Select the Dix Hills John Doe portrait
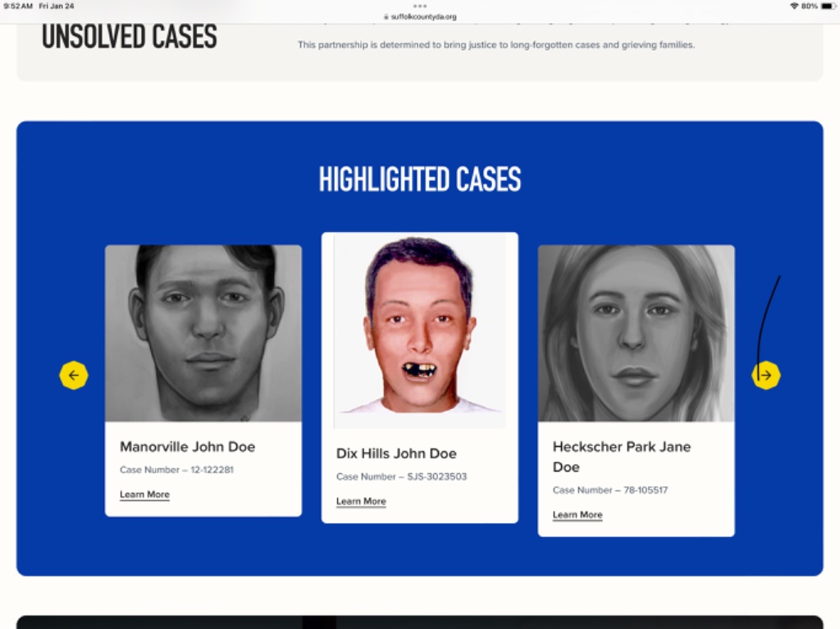 420,331
